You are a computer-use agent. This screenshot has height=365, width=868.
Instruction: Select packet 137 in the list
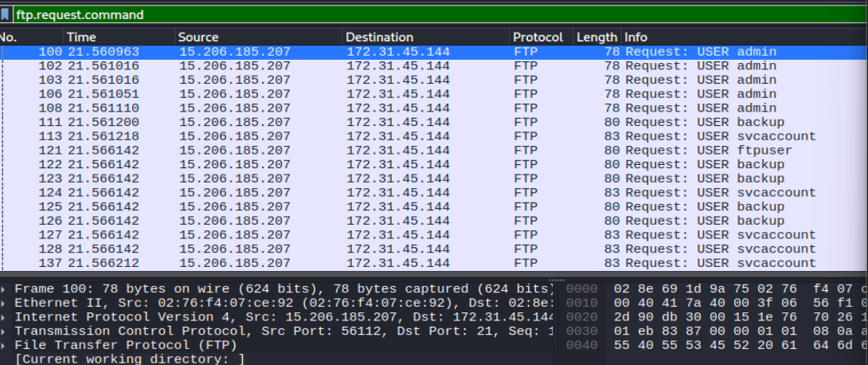(434, 263)
